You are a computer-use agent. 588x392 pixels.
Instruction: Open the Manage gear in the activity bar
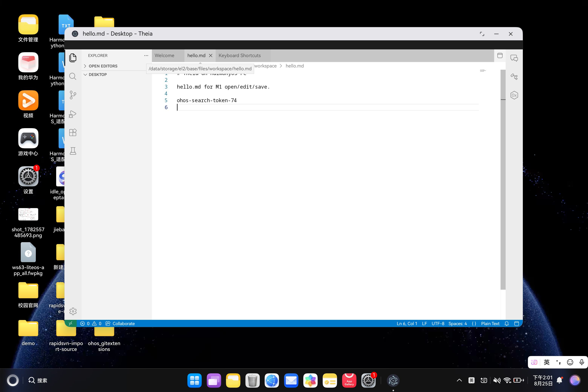click(73, 311)
